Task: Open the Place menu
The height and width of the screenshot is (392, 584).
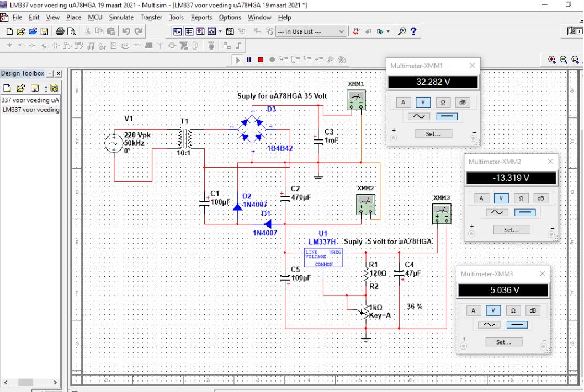Action: pos(74,18)
